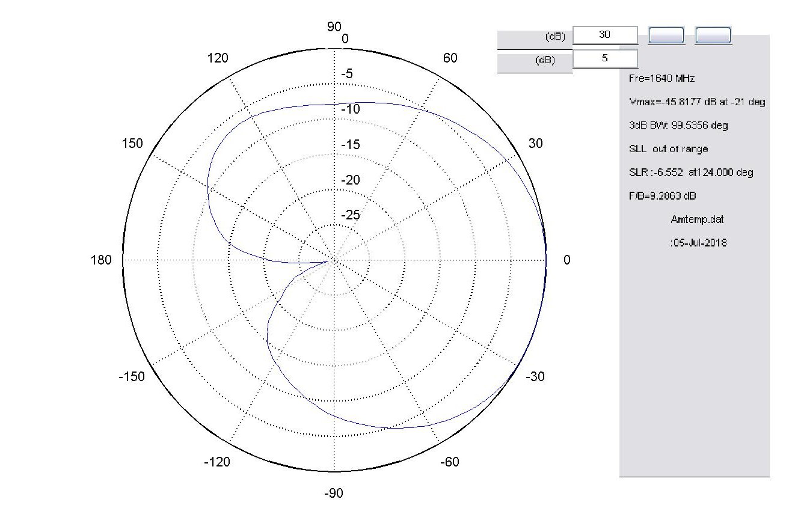Click the 180 degree angle label
The image size is (792, 532).
pyautogui.click(x=101, y=260)
